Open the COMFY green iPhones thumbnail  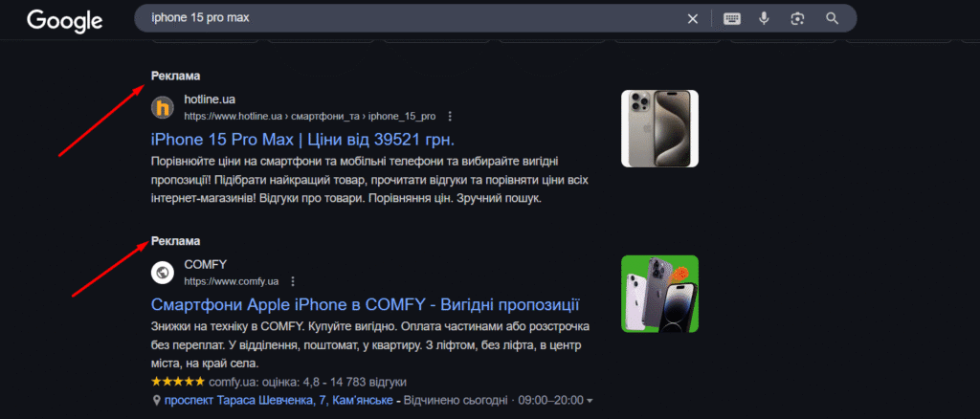coord(659,294)
